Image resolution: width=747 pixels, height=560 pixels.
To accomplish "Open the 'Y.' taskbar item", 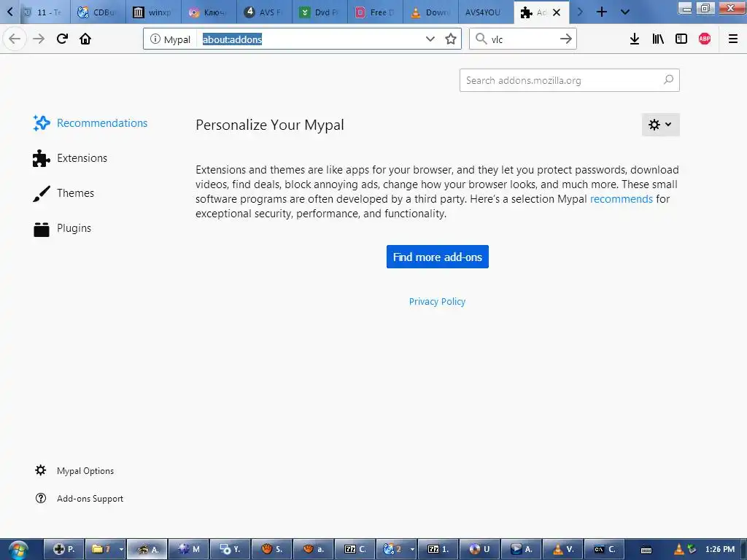I will click(230, 550).
